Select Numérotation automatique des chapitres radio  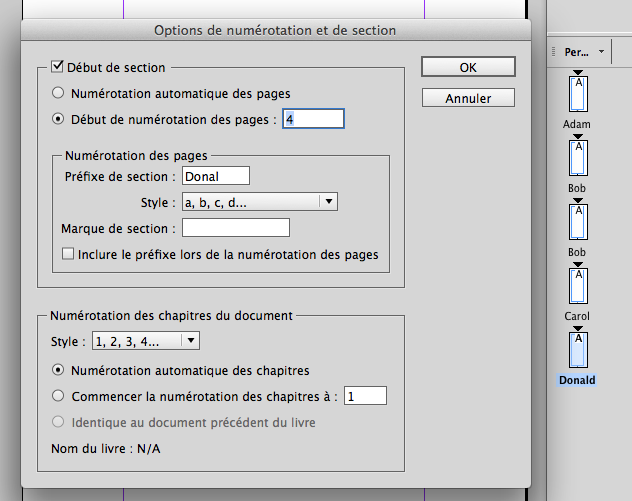click(59, 370)
